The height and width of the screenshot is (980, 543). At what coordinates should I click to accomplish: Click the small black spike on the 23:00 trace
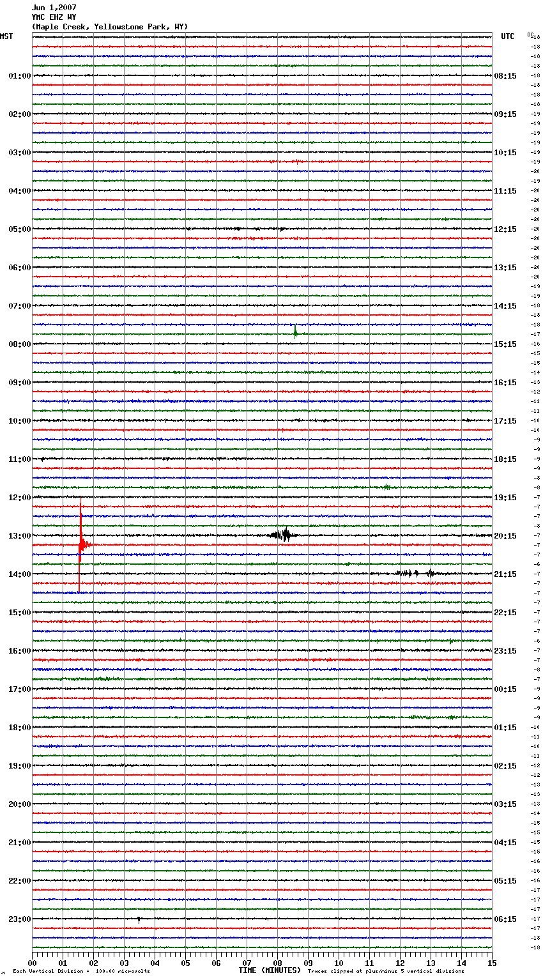pyautogui.click(x=139, y=919)
